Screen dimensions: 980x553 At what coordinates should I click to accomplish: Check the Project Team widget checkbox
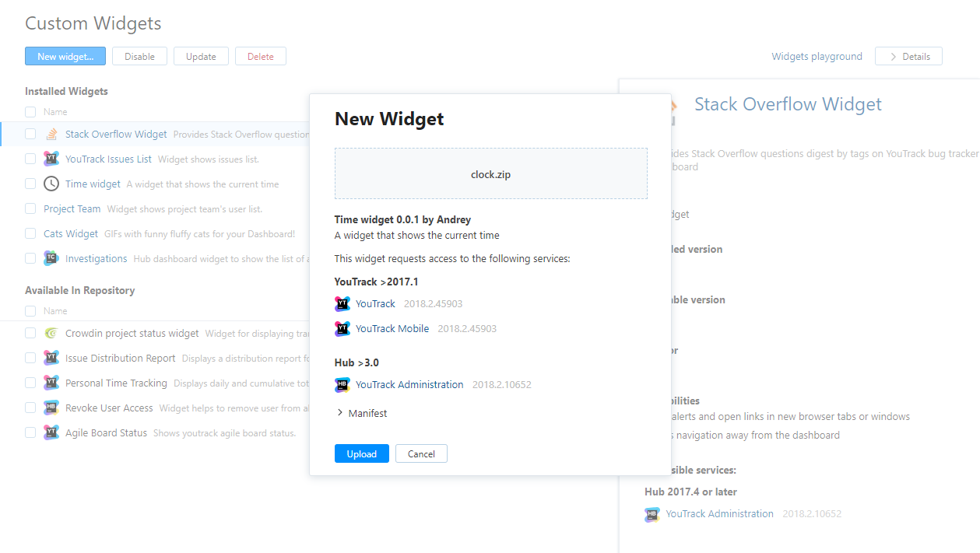click(30, 209)
